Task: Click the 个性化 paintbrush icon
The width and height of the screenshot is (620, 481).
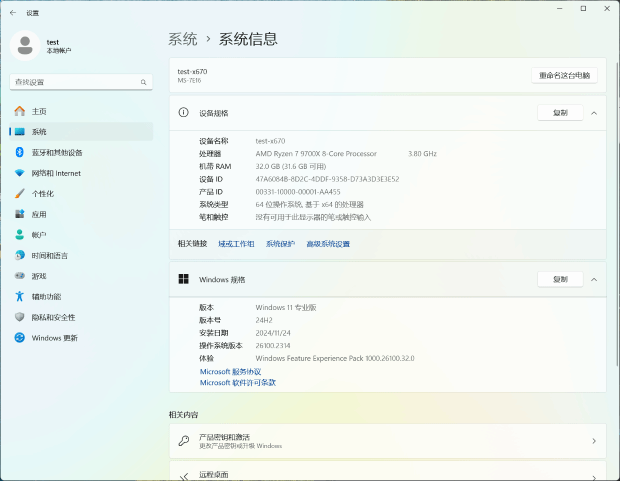Action: pos(19,193)
